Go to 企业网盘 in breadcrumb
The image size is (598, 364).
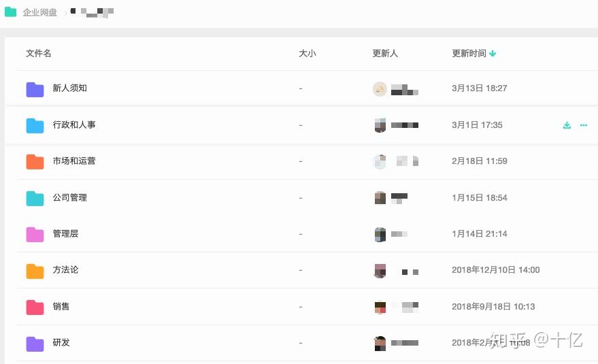pyautogui.click(x=40, y=12)
